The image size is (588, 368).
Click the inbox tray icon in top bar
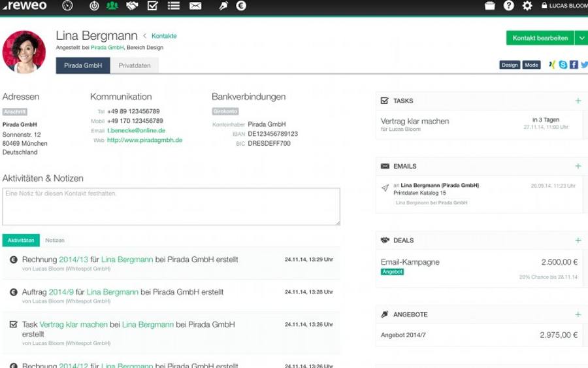[x=490, y=6]
